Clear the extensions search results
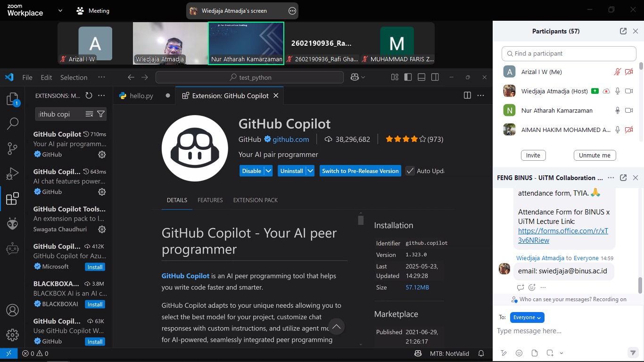The height and width of the screenshot is (362, 644). (89, 114)
